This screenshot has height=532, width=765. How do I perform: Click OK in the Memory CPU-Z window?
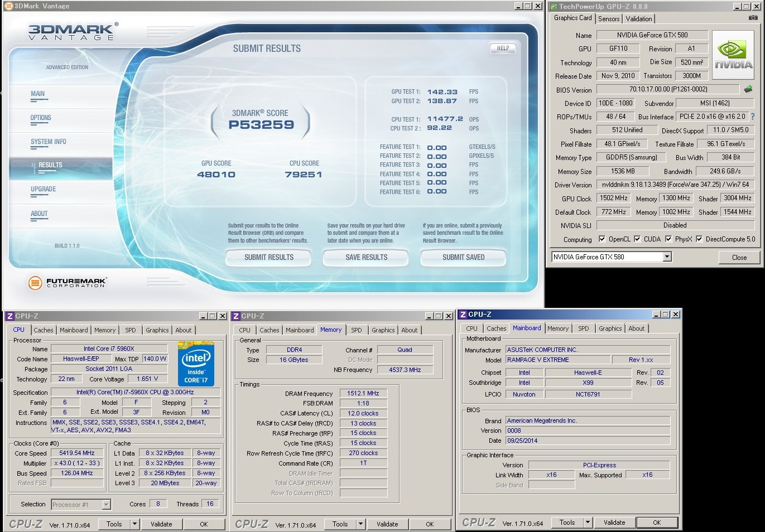pos(430,524)
